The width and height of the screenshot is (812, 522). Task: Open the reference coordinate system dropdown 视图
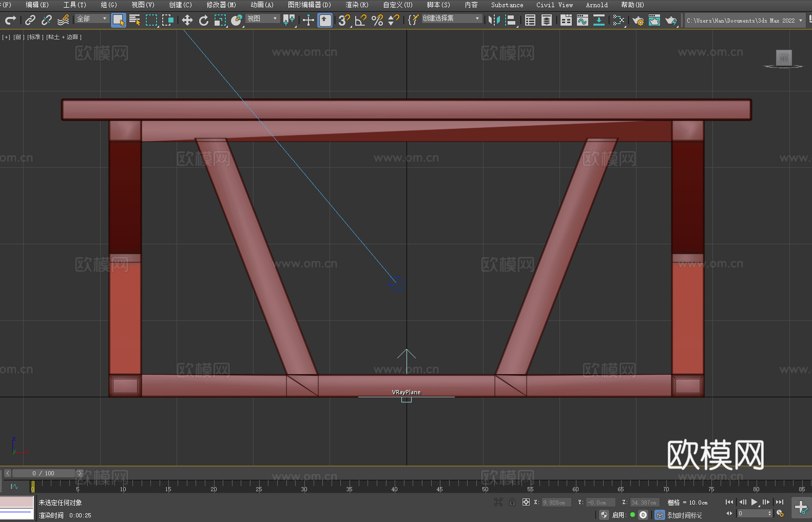tap(262, 18)
